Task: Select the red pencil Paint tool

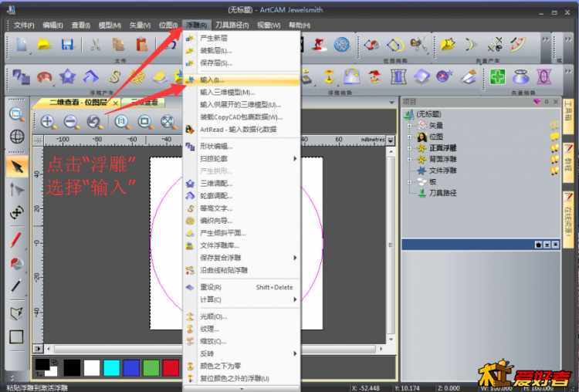Action: coord(16,240)
